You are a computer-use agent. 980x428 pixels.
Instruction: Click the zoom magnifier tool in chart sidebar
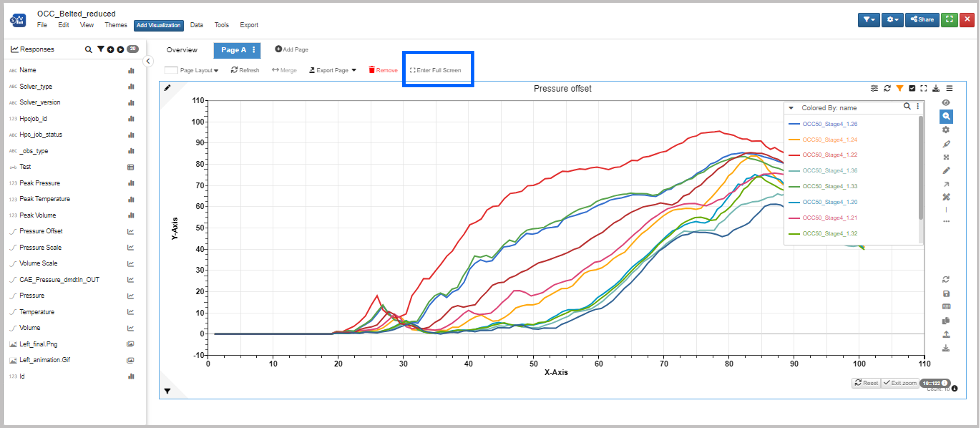click(x=946, y=116)
